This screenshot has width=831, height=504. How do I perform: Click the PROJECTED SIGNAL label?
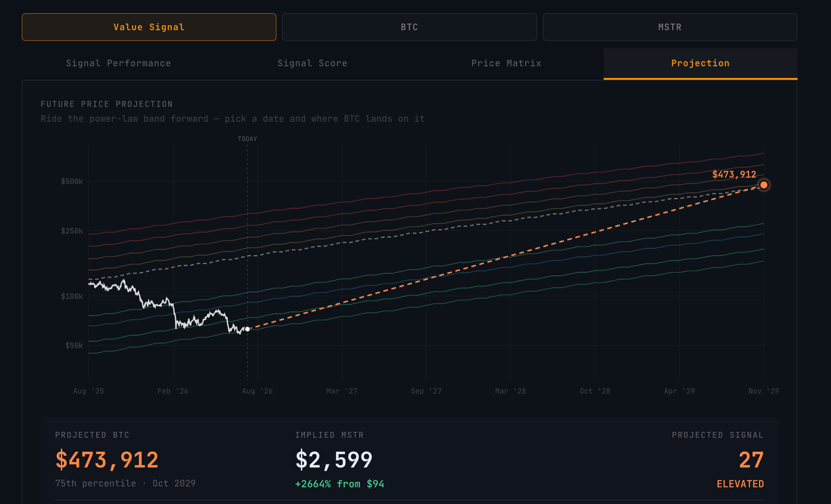coord(718,435)
